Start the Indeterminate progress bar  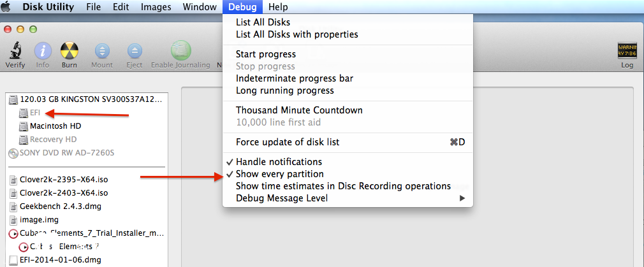tap(294, 78)
